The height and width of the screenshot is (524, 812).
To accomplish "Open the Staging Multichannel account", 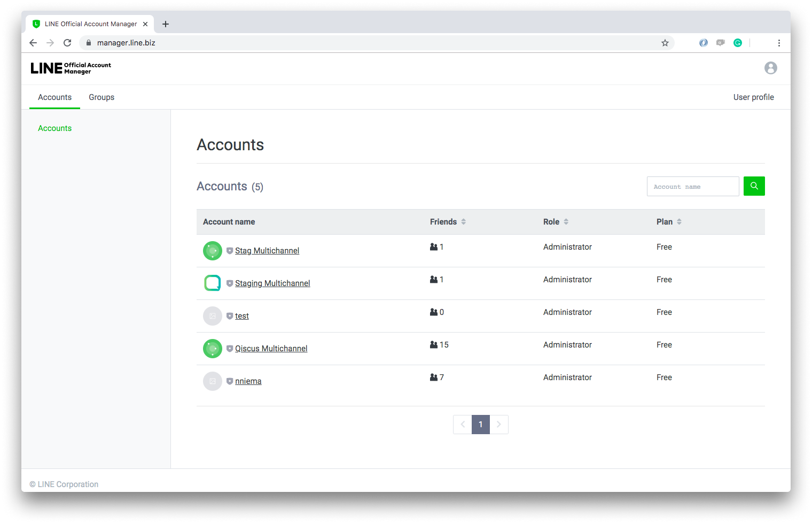I will 272,283.
